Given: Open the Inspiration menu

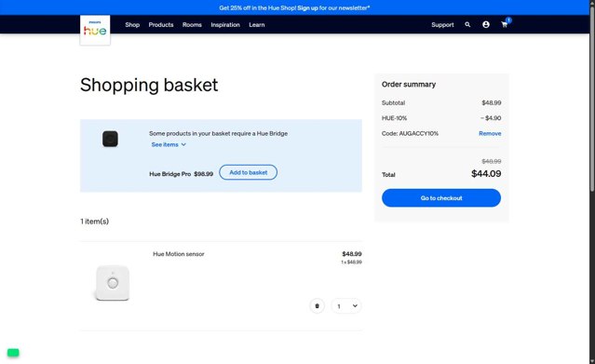Looking at the screenshot, I should pos(225,25).
